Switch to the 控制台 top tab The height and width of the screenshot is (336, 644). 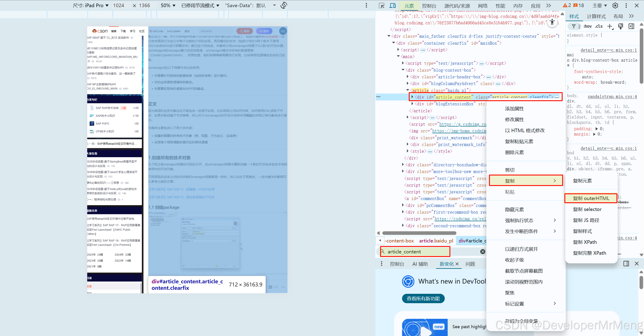[x=429, y=6]
